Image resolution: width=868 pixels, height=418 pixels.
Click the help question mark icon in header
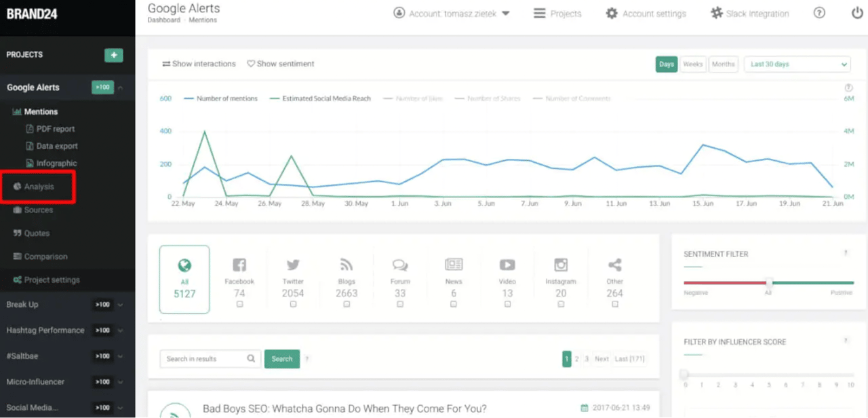[x=819, y=13]
